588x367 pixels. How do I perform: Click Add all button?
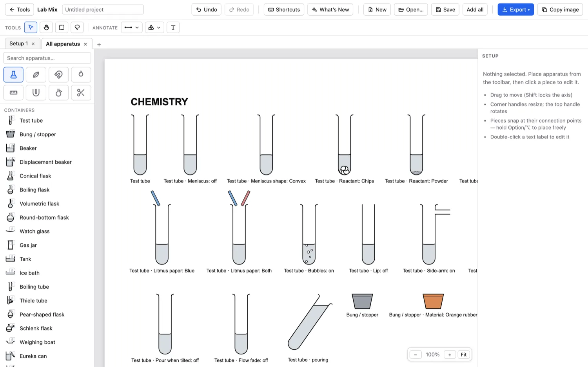tap(475, 9)
